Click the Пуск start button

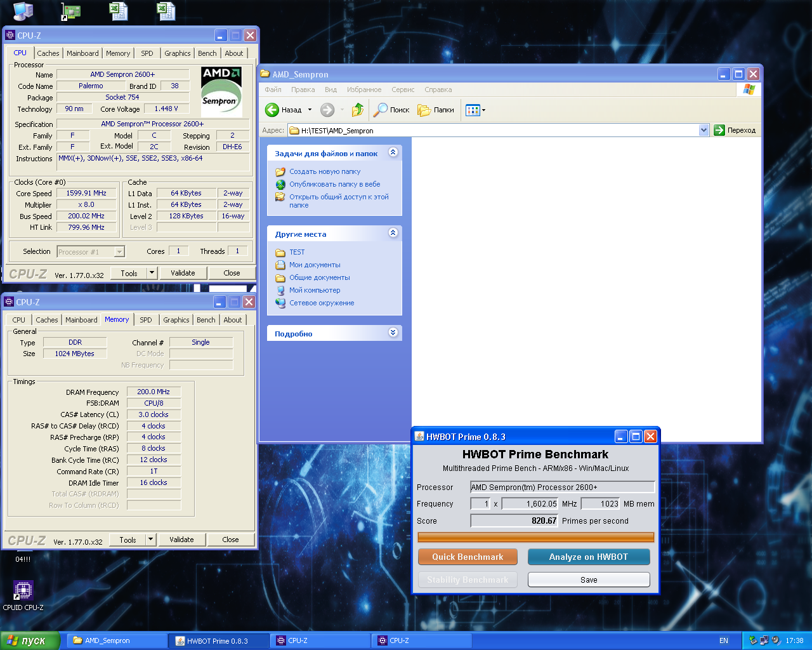coord(30,640)
